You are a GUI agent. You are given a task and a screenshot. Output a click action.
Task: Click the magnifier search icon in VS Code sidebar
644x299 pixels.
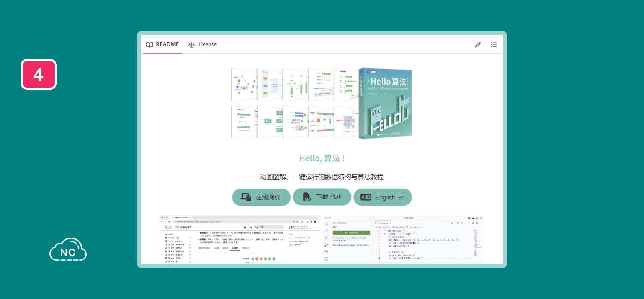click(326, 231)
